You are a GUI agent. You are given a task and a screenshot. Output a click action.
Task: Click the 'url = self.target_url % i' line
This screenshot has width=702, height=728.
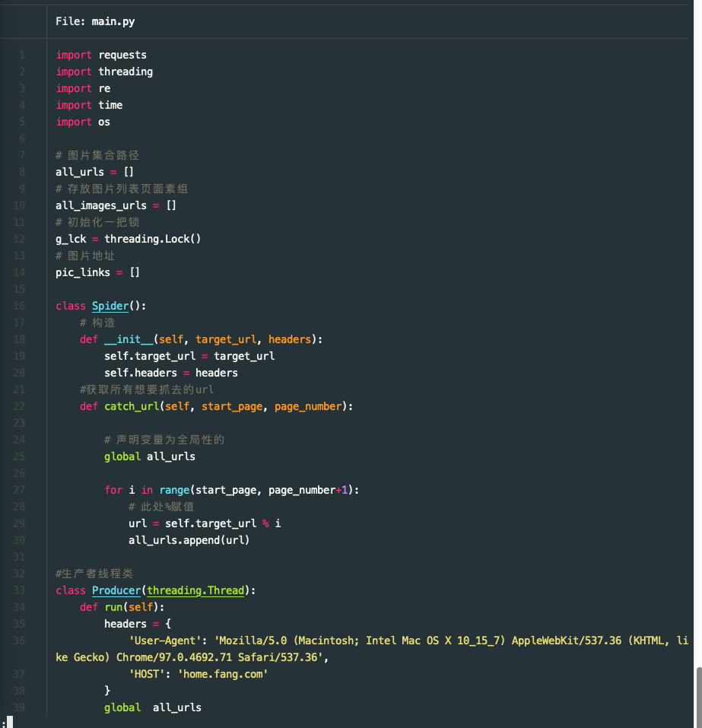point(205,523)
